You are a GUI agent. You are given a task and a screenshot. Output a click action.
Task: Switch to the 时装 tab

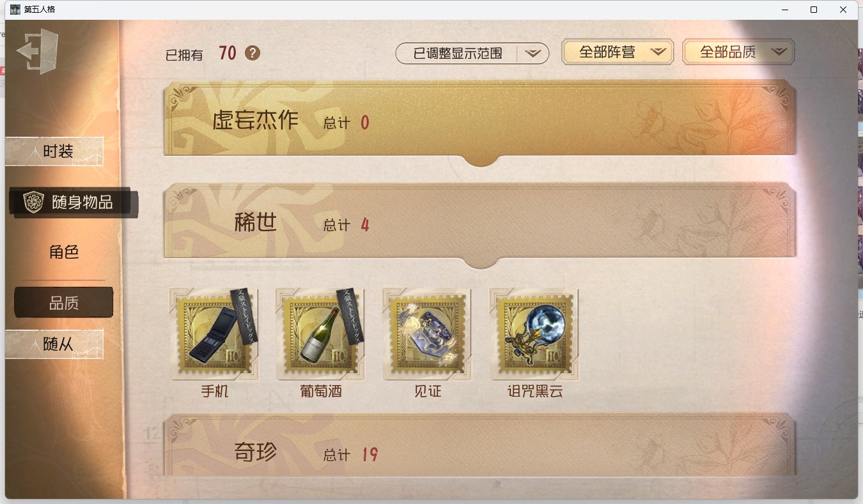click(x=54, y=151)
